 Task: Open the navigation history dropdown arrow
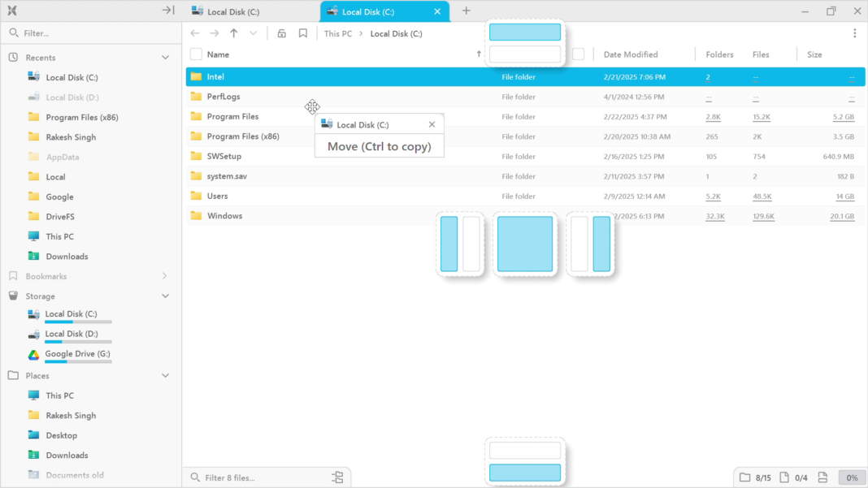point(253,33)
